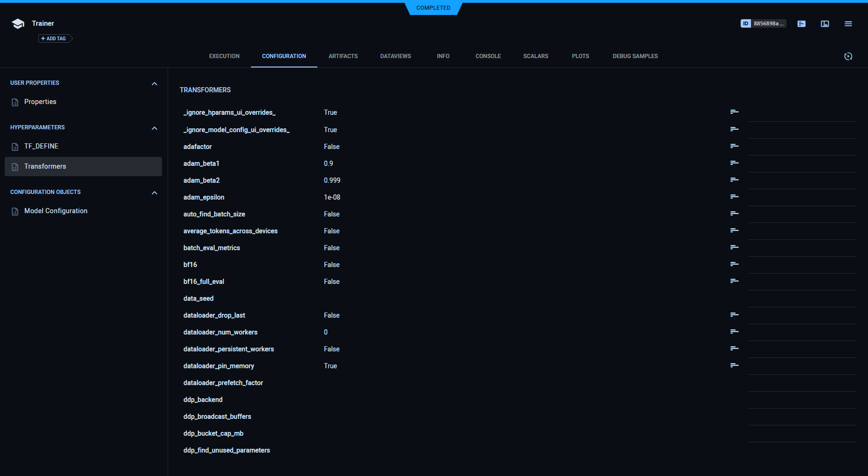Screen dimensions: 868x476
Task: Click the Add Tag button
Action: tap(54, 38)
